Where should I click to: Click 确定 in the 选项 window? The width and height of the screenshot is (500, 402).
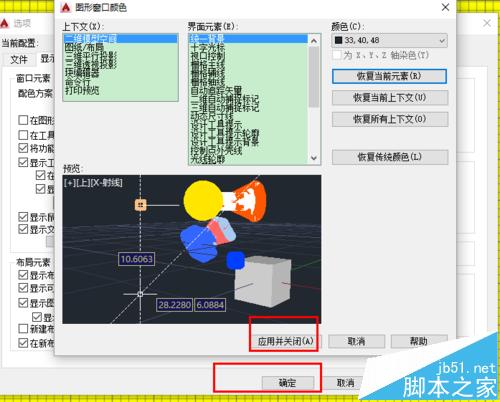point(288,383)
